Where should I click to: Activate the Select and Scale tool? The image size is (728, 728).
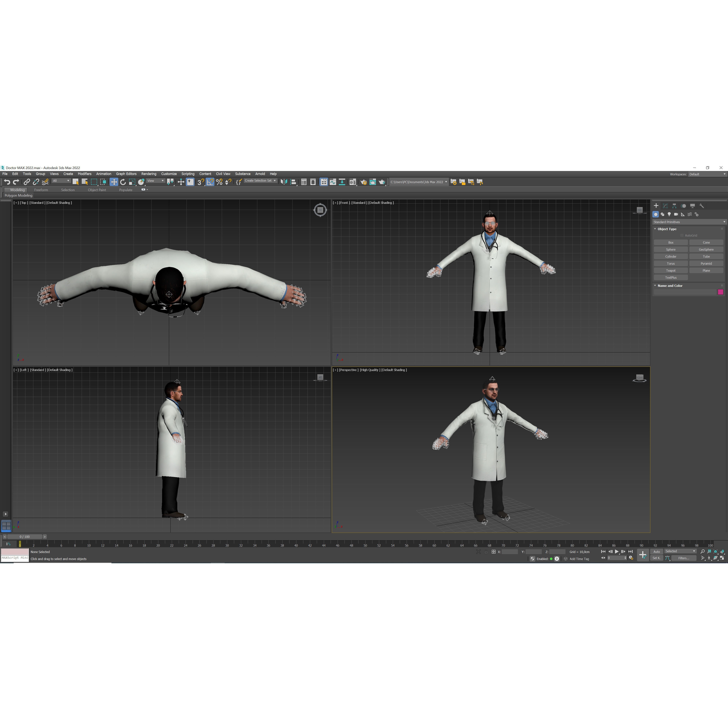click(132, 182)
